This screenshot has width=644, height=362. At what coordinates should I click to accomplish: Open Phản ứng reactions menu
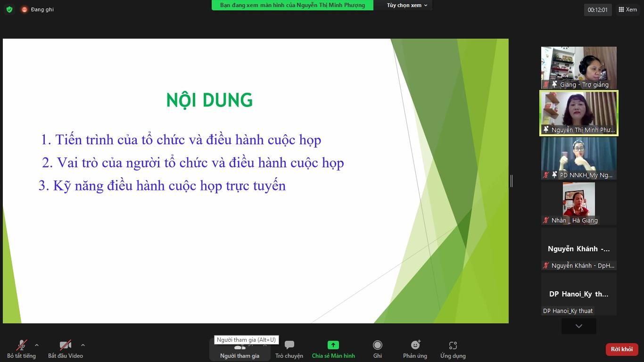(x=415, y=349)
